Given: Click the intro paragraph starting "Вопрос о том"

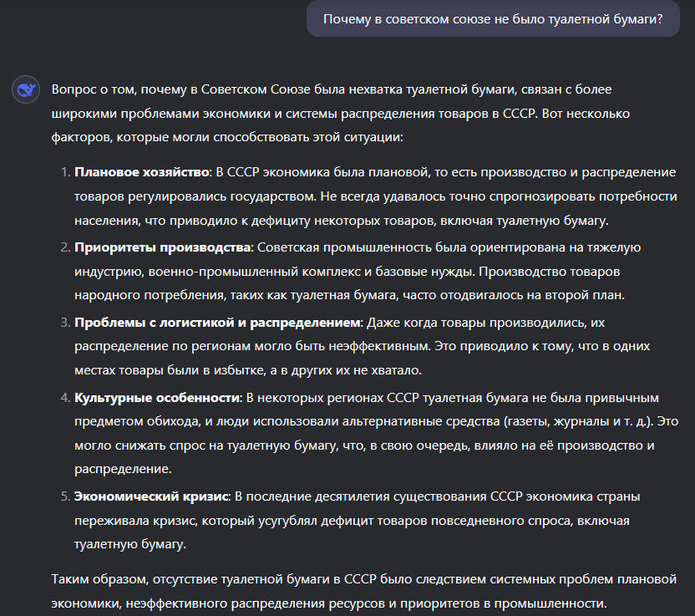Looking at the screenshot, I should tap(334, 113).
